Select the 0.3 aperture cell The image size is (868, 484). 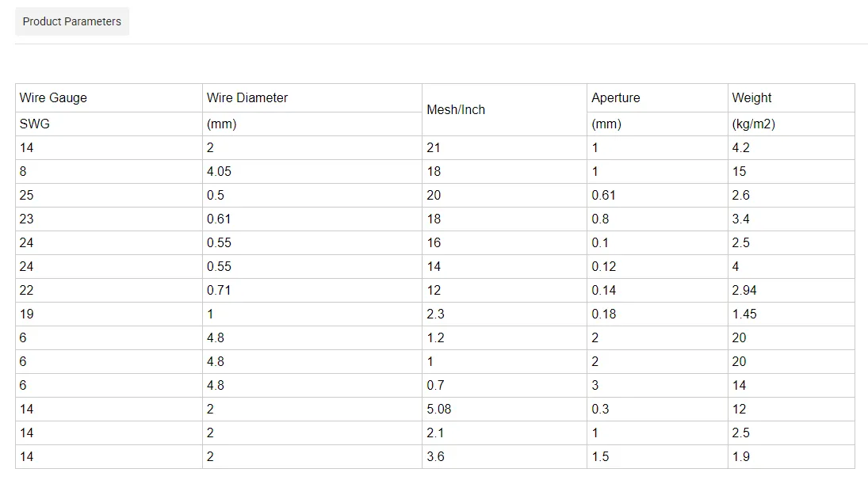[600, 409]
